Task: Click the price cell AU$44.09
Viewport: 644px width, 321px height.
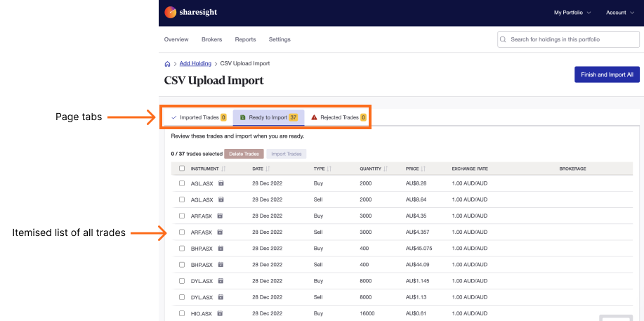Action: (417, 265)
